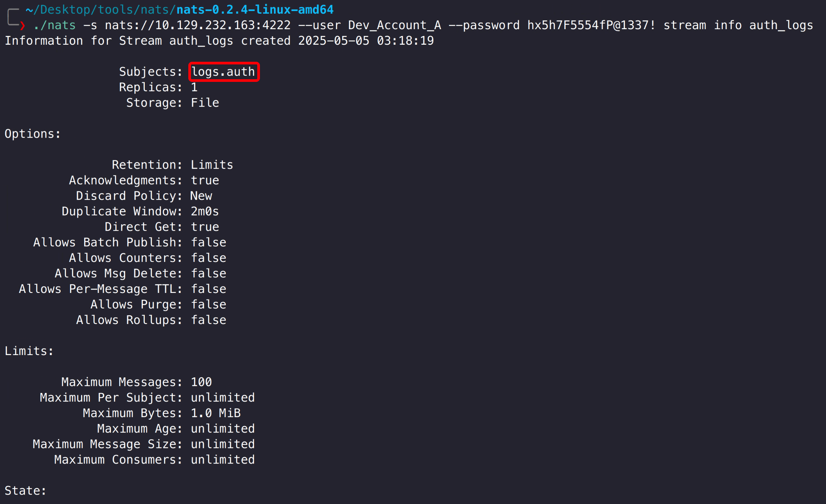
Task: Click the Maximum Bytes value 1.0 MiB
Action: [216, 413]
